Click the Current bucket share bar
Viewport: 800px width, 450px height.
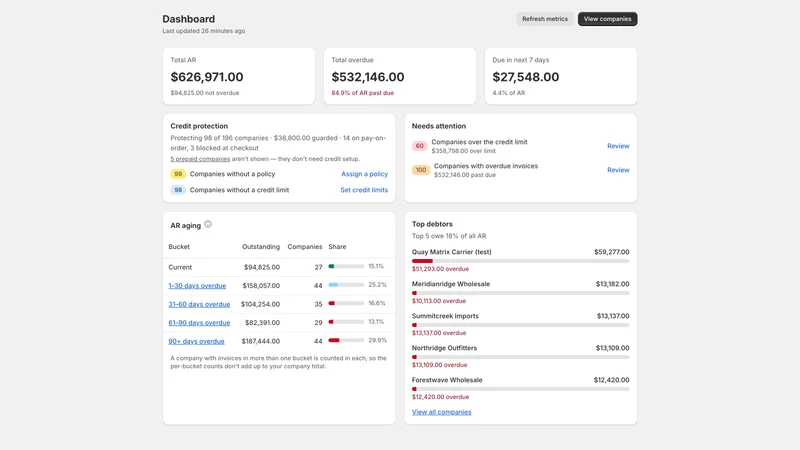tap(346, 266)
